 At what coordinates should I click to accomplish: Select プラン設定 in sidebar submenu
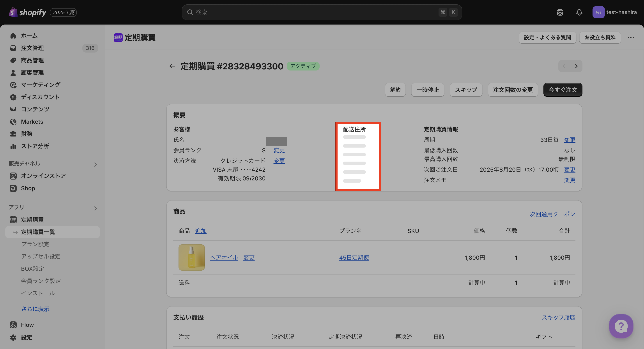(x=35, y=244)
